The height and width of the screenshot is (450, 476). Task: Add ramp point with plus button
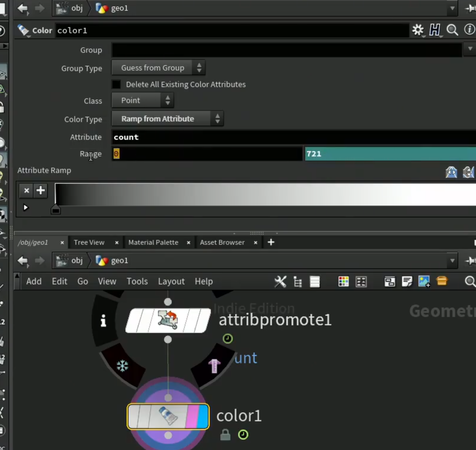coord(41,190)
